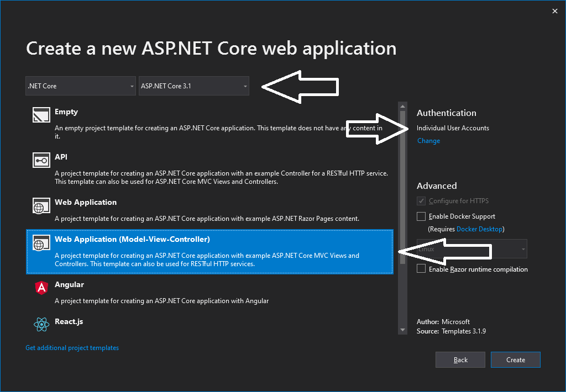Click the API template icon
566x392 pixels.
[41, 160]
